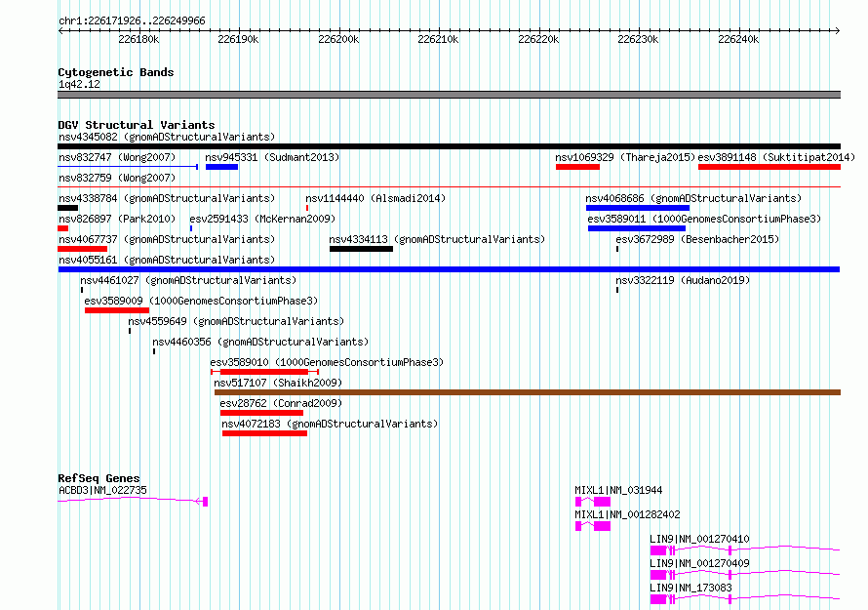Click blue nsv4068686 variant bar
Viewport: 868px width, 610px height.
[638, 208]
